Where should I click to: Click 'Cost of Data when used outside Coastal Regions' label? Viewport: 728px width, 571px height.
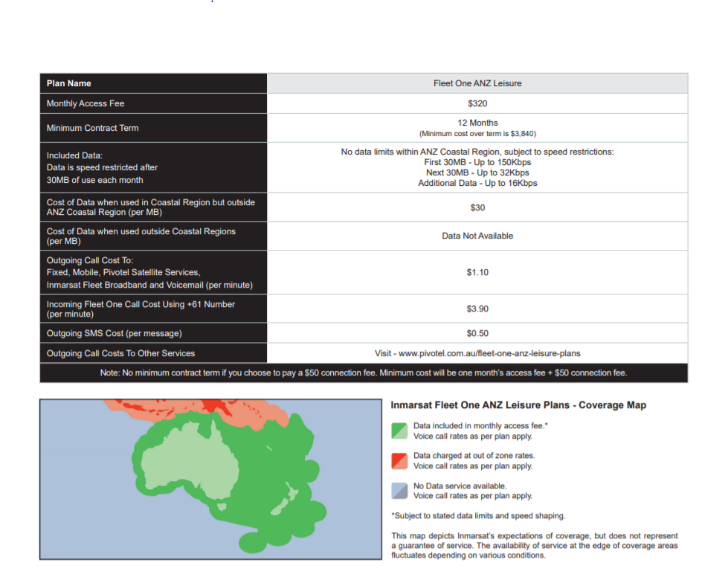click(x=141, y=236)
